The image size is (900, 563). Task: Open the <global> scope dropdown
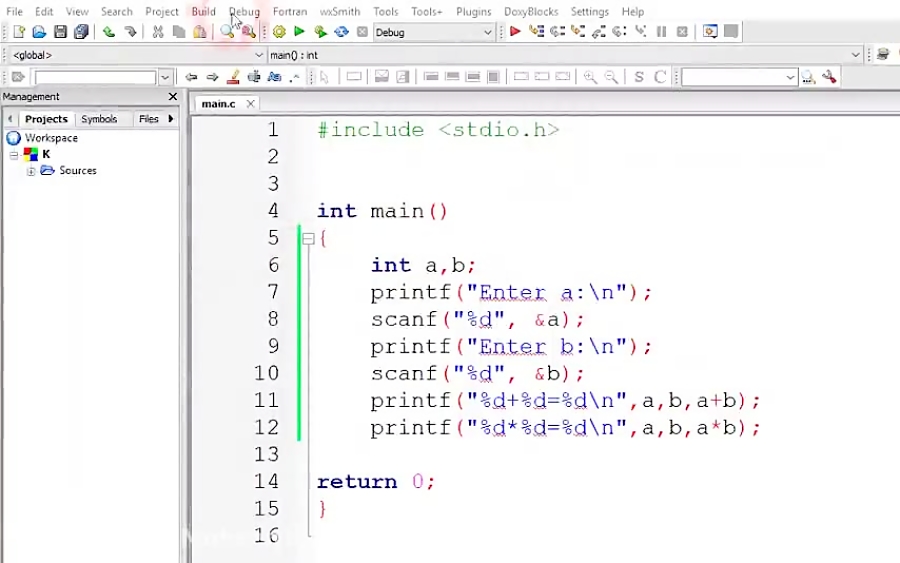click(x=259, y=55)
